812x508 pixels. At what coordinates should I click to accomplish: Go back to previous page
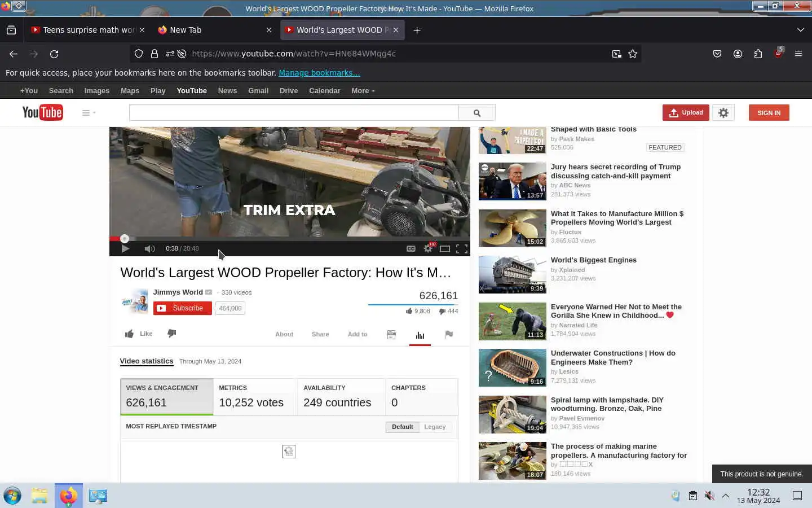point(14,54)
